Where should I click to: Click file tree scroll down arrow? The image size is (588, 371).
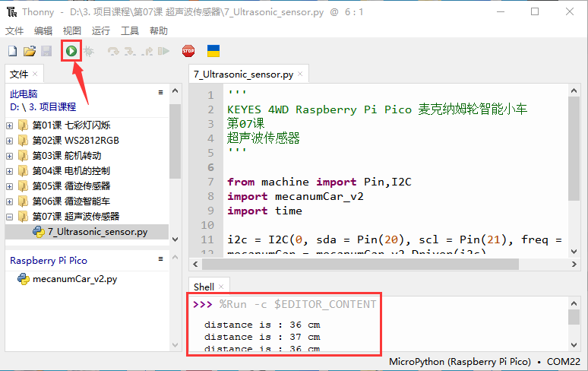175,239
